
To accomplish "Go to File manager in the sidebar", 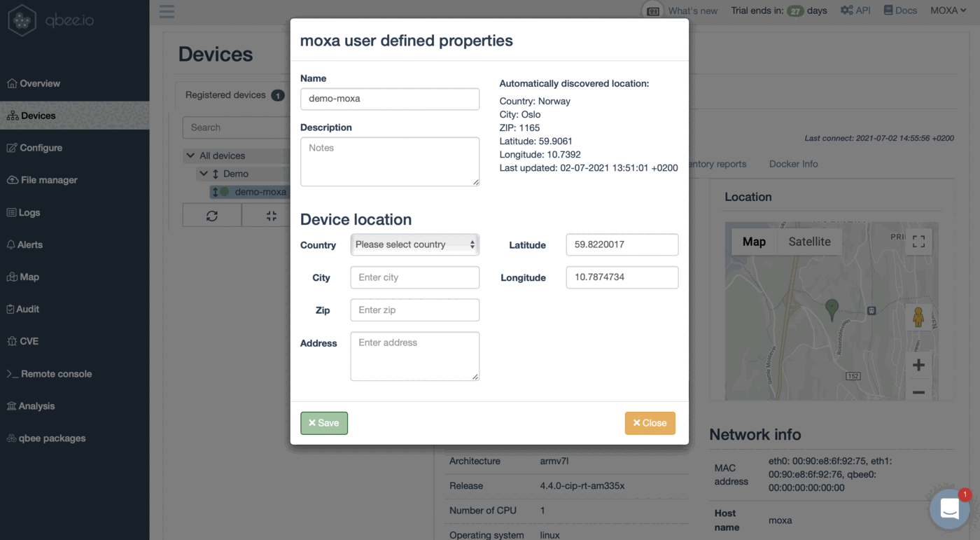I will point(49,180).
